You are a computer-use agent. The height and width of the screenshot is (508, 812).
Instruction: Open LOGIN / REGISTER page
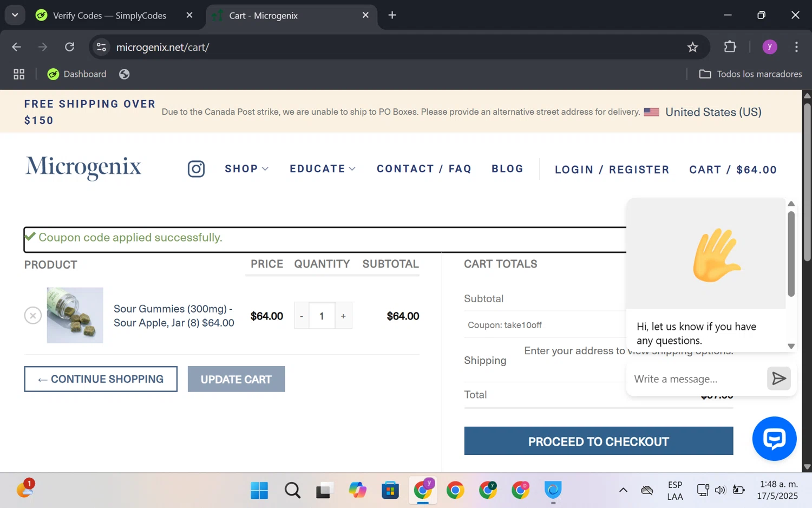click(612, 170)
